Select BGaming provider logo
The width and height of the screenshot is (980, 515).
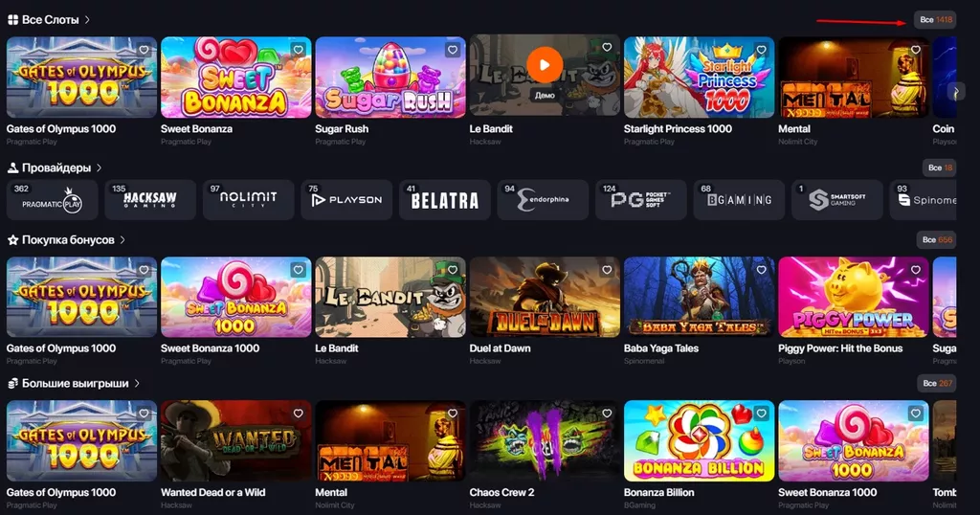pos(739,200)
